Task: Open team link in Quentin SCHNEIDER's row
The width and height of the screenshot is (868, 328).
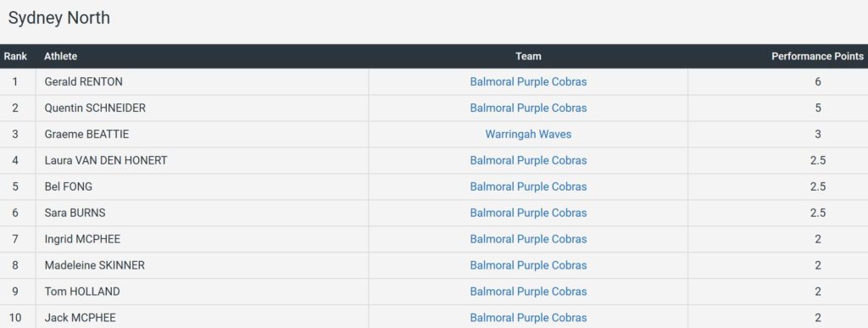Action: coord(528,108)
